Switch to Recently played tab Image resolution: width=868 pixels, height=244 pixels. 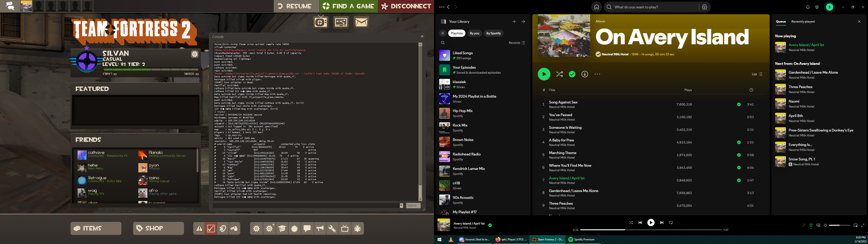tap(803, 21)
